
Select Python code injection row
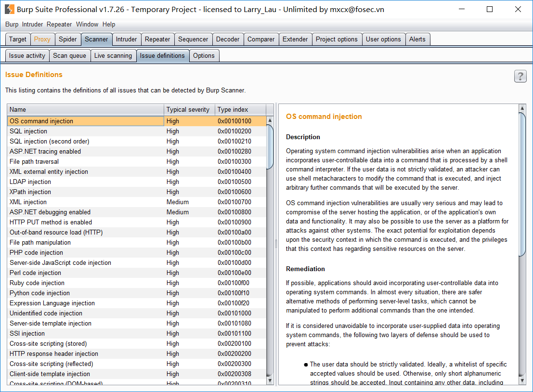click(137, 293)
